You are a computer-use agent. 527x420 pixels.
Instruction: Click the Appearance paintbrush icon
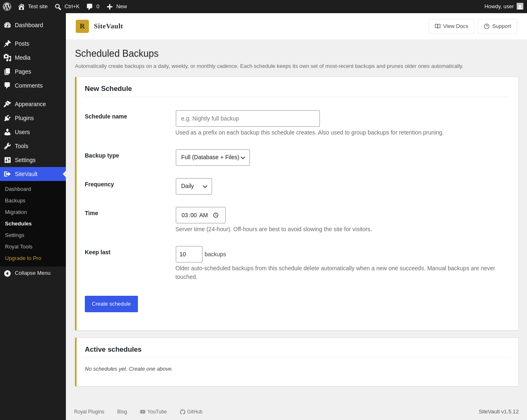(7, 104)
